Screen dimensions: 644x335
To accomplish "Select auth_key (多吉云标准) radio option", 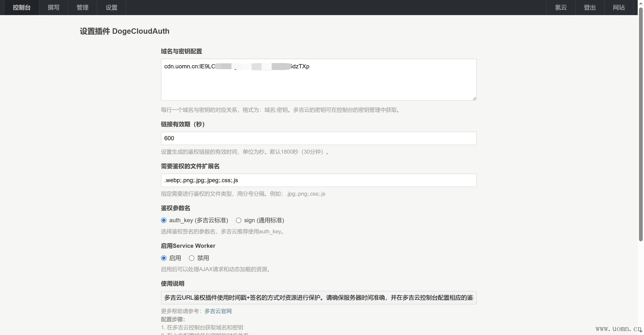I will tap(164, 220).
